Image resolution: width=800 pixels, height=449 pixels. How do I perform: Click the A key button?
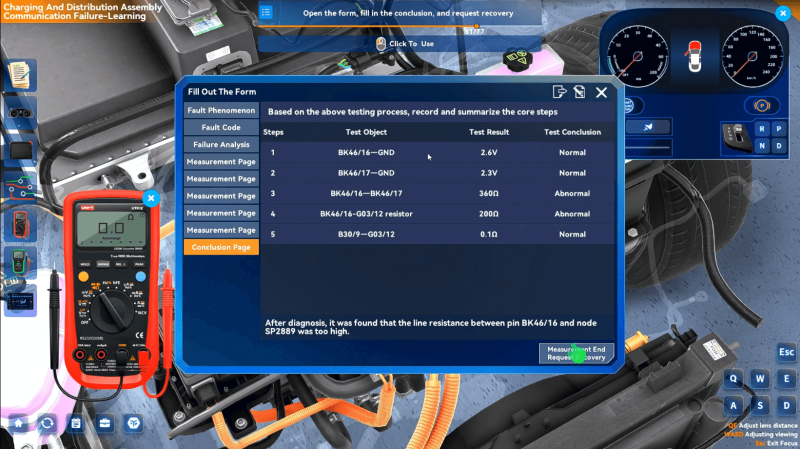[x=733, y=406]
